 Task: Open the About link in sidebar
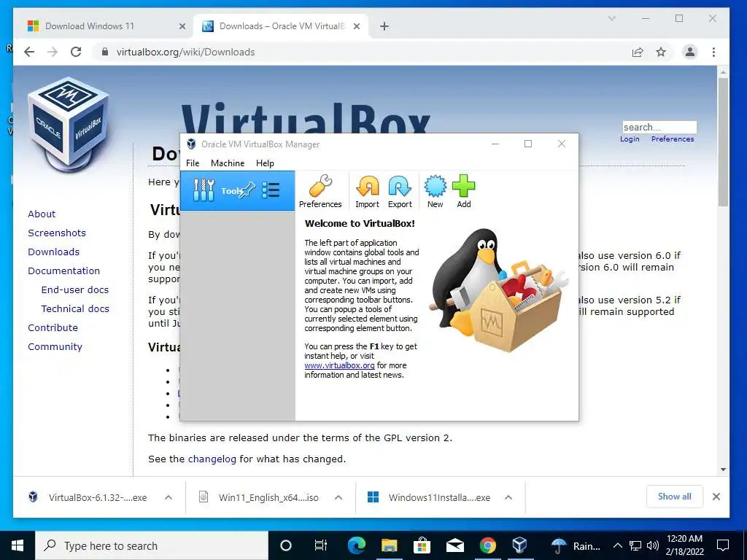click(42, 214)
